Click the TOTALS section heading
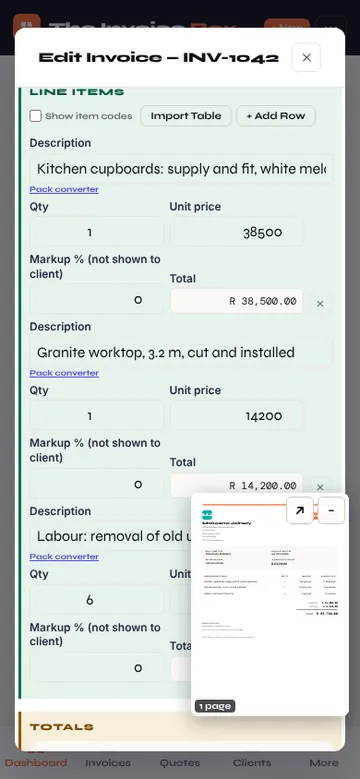 tap(62, 727)
